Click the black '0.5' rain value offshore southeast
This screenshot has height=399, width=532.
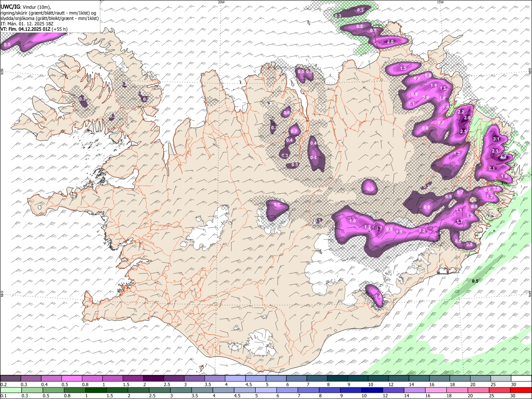tap(475, 281)
